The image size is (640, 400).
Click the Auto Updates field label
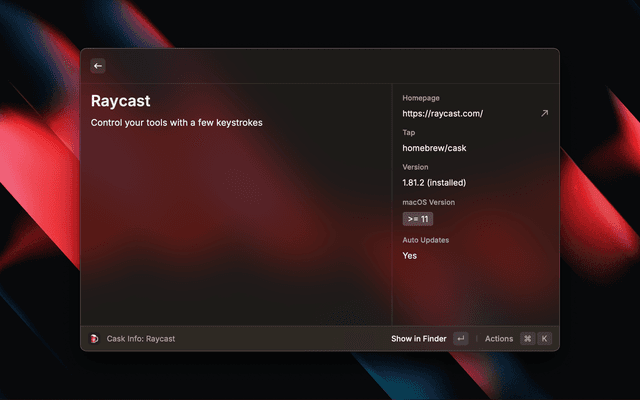426,240
